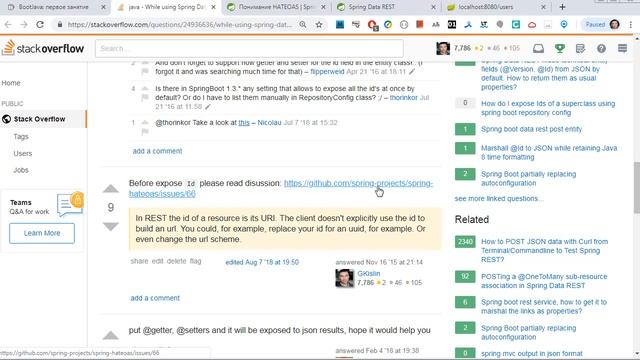The height and width of the screenshot is (360, 640).
Task: Click the Chrome profile avatar icon
Action: click(x=614, y=24)
